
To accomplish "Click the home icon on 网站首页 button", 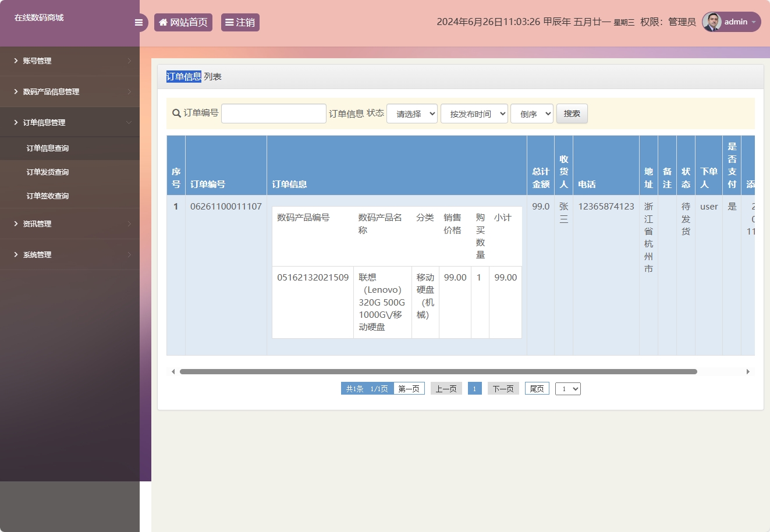I will click(163, 22).
